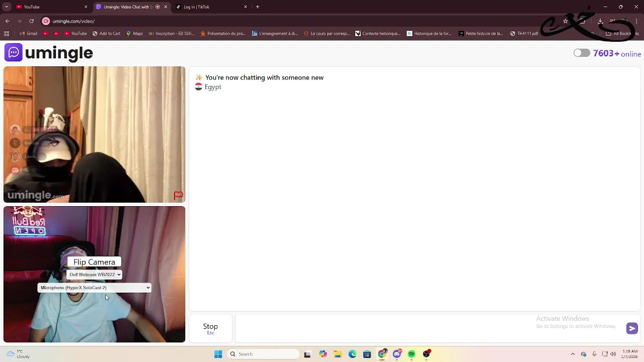Open Task View from taskbar
Screen dimensions: 644x362
(307, 354)
